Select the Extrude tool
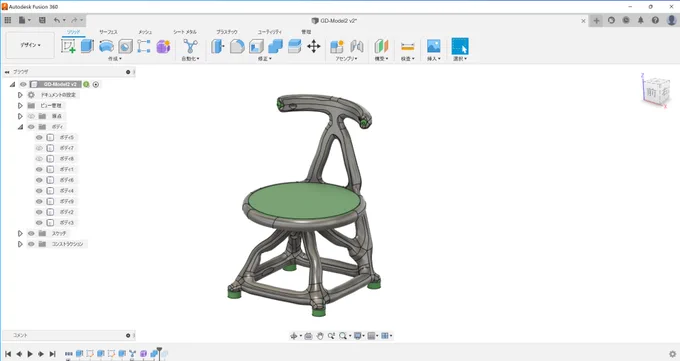 click(x=87, y=46)
